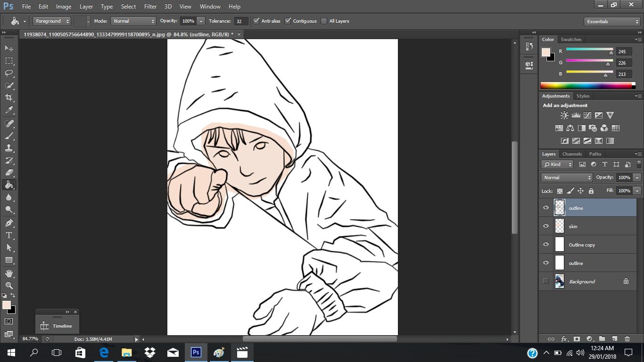
Task: Open the layer Kind filter dropdown
Action: [557, 165]
